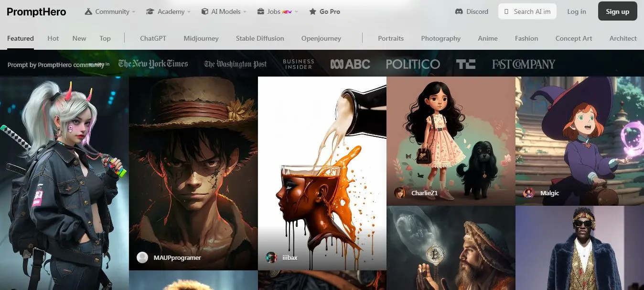Filter by Midjourney
Screen dimensions: 644x290
(201, 38)
